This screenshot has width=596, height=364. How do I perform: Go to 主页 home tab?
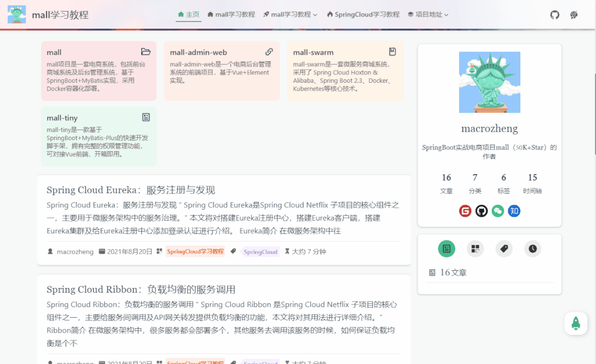(189, 14)
